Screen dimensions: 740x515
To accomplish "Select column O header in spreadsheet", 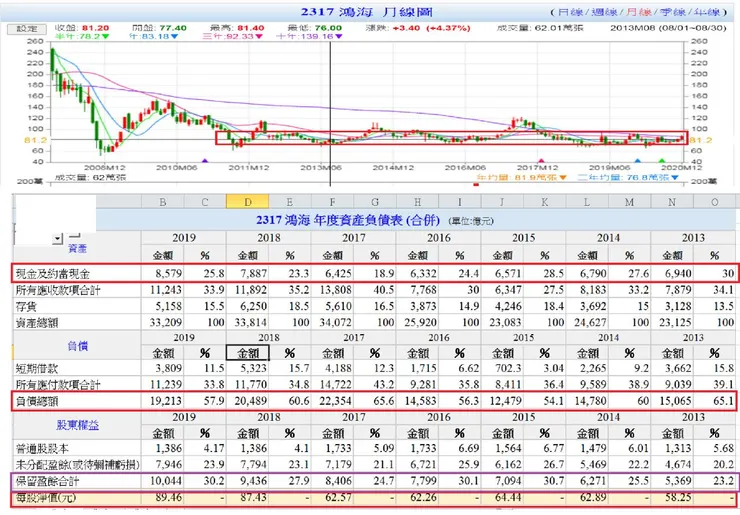I will click(715, 202).
